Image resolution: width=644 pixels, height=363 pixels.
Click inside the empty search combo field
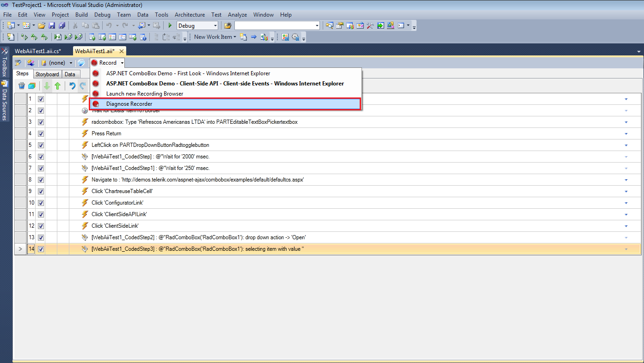tap(274, 26)
